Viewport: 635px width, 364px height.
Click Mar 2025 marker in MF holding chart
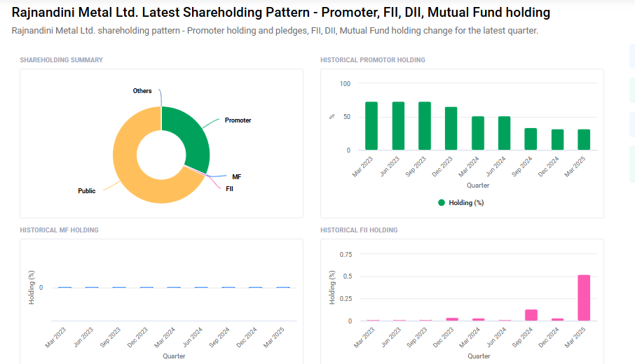pyautogui.click(x=283, y=288)
